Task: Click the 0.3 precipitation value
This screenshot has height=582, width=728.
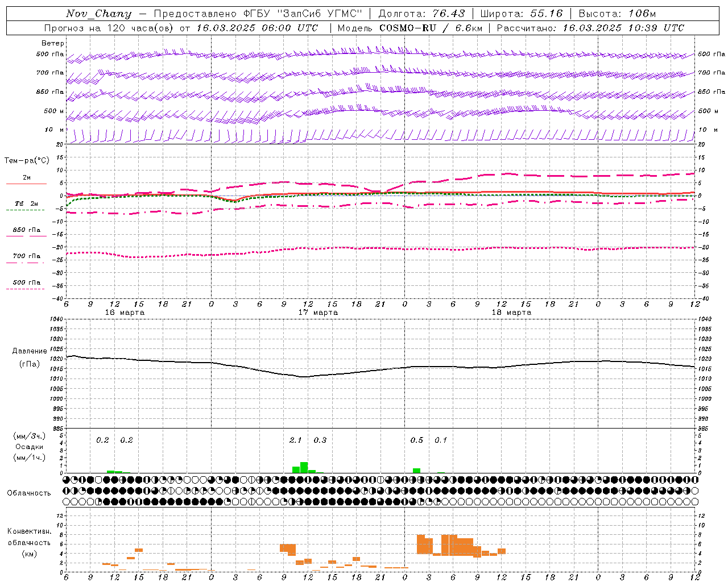Action: point(320,440)
